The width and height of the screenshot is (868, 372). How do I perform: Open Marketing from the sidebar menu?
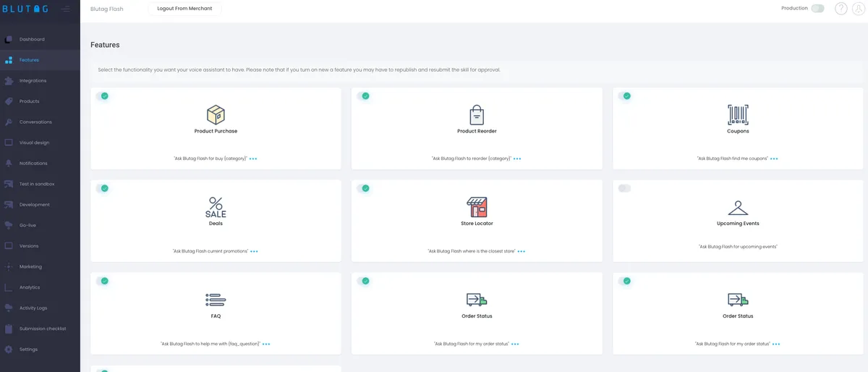click(x=31, y=266)
